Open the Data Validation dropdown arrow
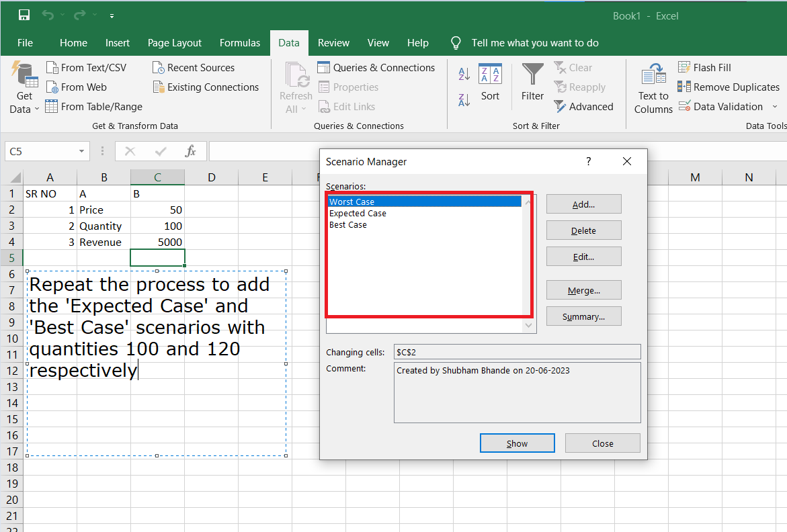The image size is (787, 532). coord(775,106)
